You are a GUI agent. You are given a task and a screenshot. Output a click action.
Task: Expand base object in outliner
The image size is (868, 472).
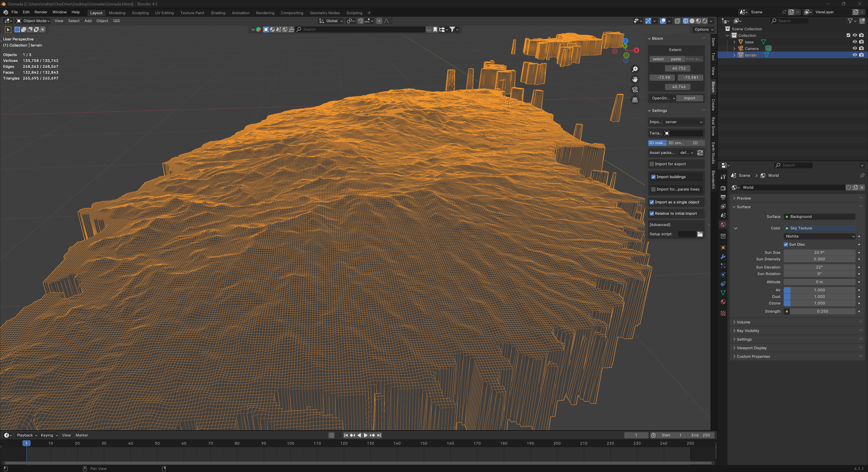734,42
